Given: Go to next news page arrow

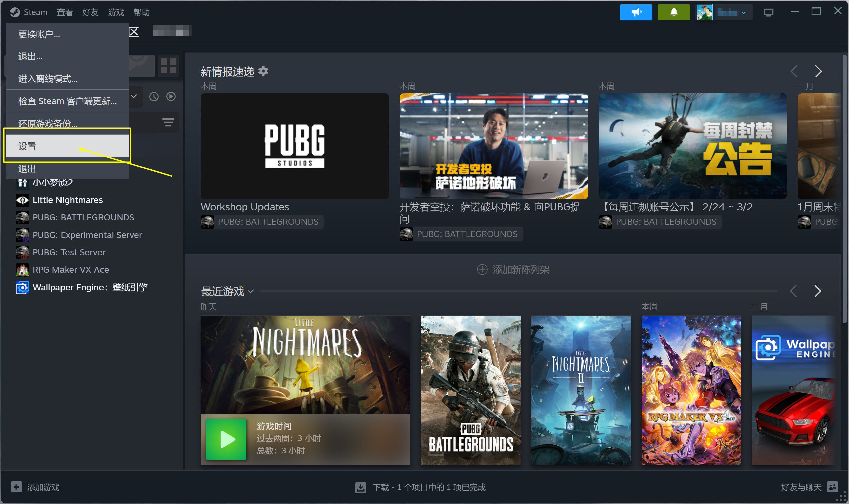Looking at the screenshot, I should click(818, 71).
